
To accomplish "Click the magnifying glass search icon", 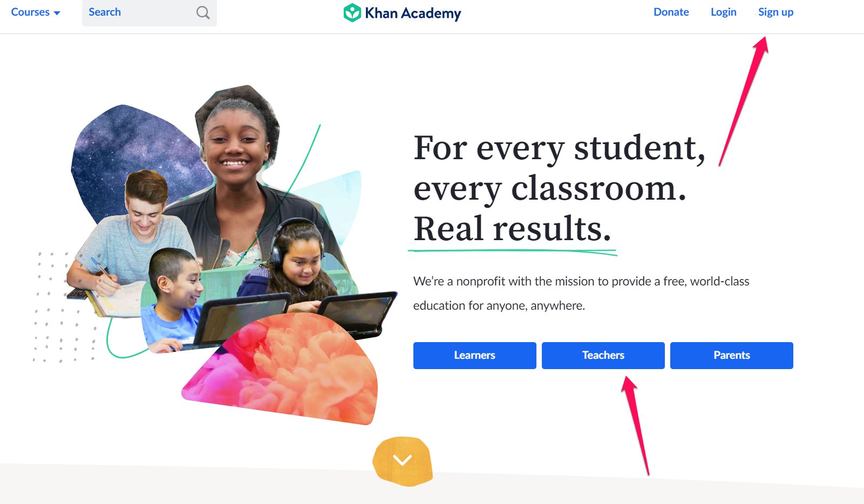I will (203, 12).
